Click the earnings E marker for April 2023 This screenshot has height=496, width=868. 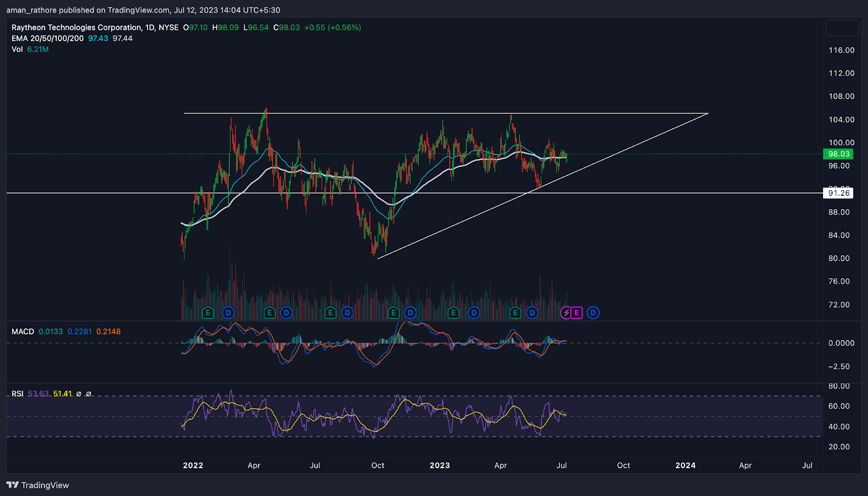[x=515, y=313]
